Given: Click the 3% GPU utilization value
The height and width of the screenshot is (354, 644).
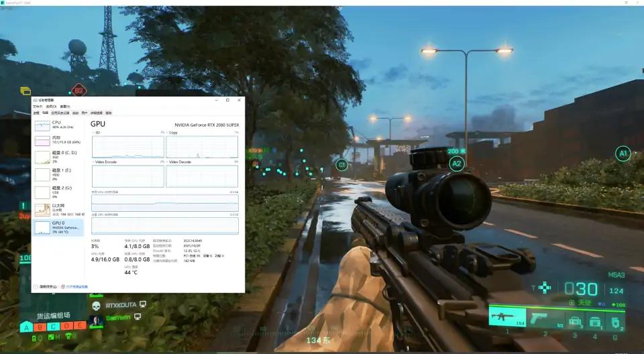Looking at the screenshot, I should (95, 247).
